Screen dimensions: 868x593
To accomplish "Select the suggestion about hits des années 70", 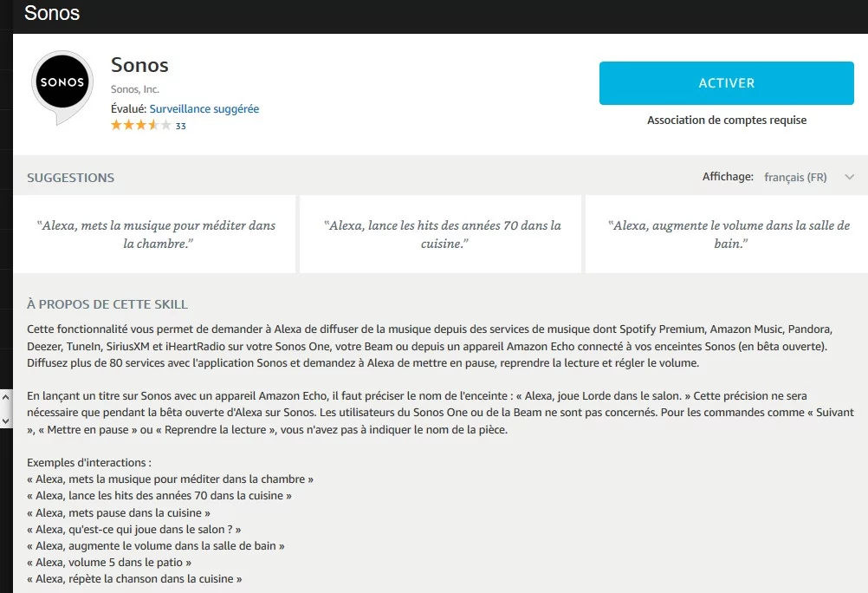I will point(441,234).
